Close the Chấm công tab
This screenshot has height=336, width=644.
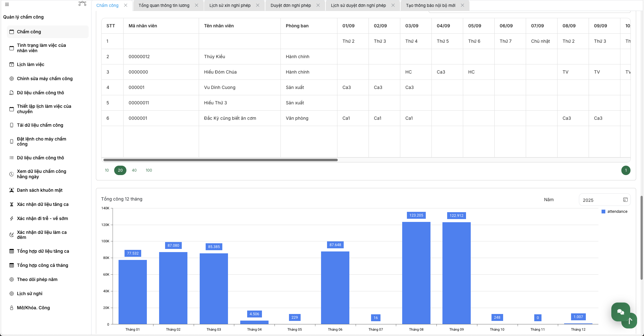pos(125,5)
